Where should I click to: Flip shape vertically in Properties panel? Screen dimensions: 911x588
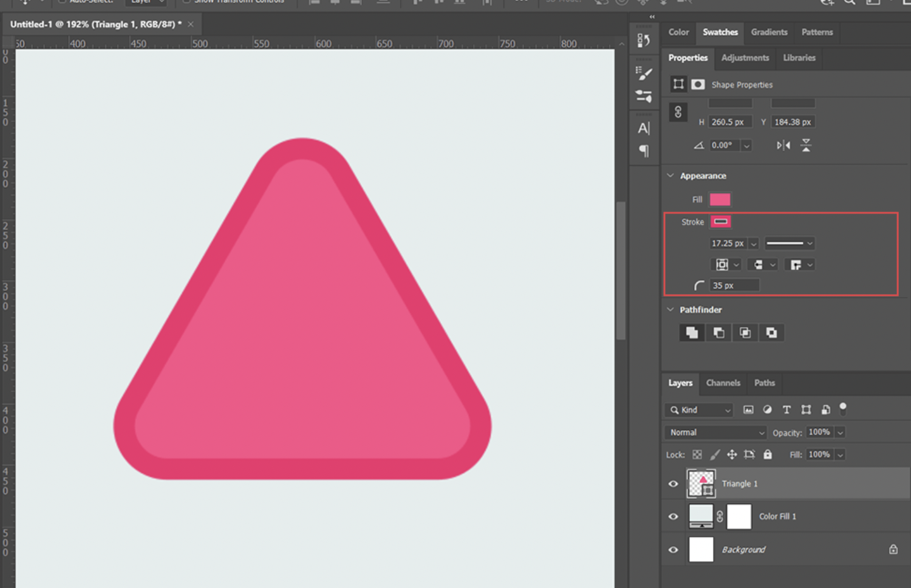pyautogui.click(x=806, y=145)
